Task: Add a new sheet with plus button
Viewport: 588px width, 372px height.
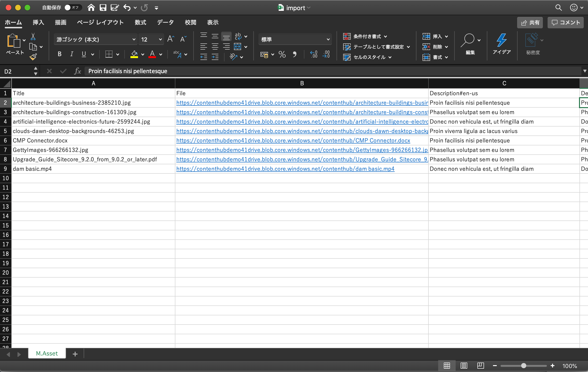Action: [x=75, y=354]
